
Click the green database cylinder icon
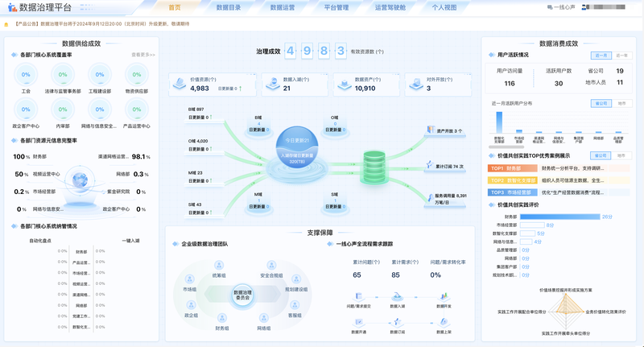click(374, 167)
